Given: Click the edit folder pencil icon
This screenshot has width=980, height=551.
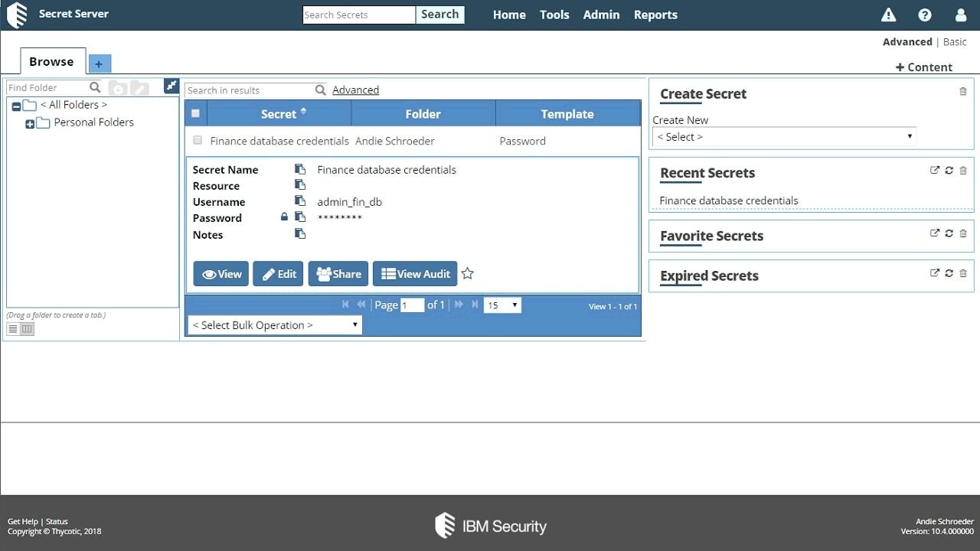Looking at the screenshot, I should pyautogui.click(x=139, y=88).
